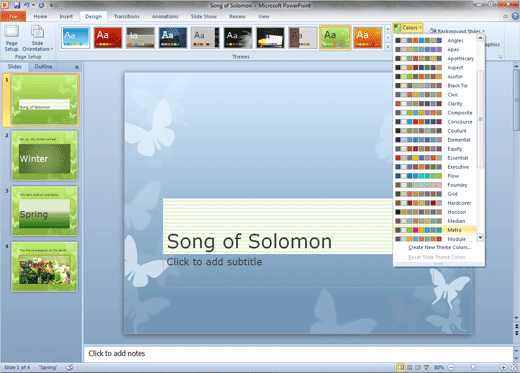The width and height of the screenshot is (520, 373).
Task: Choose Create New Theme Colors option
Action: [439, 247]
